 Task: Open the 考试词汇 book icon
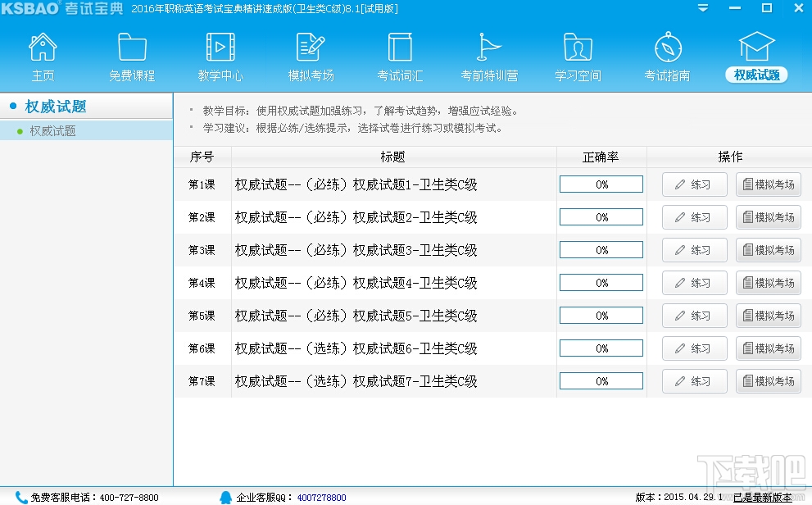click(400, 47)
